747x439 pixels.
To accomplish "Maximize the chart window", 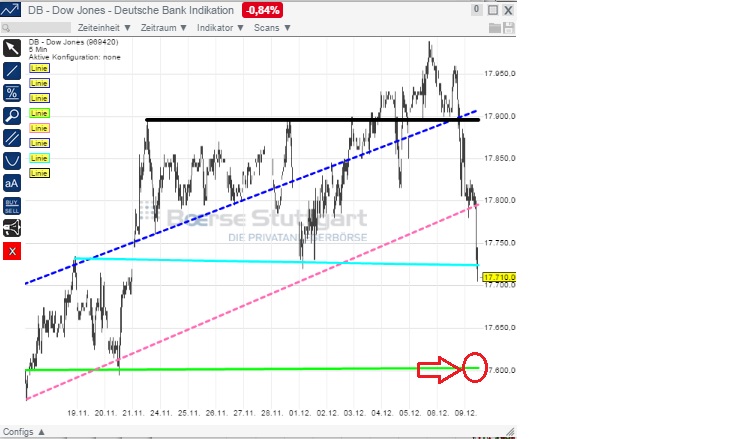I will tap(493, 10).
